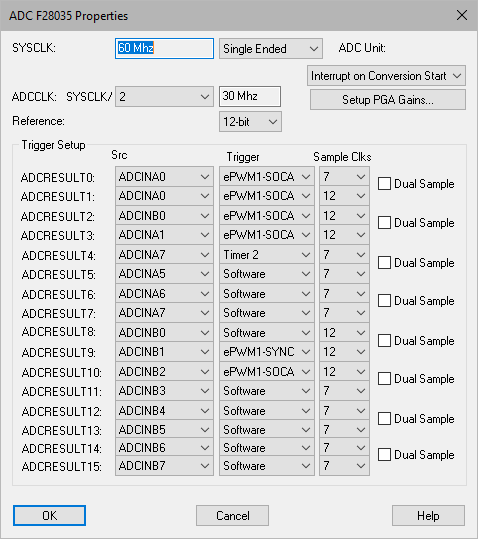Click the Setup PGA Gains button

point(388,100)
